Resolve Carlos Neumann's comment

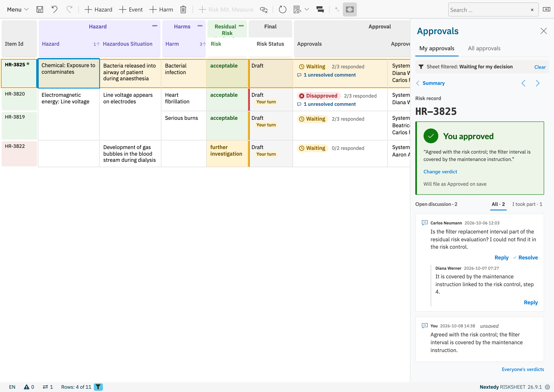click(526, 258)
